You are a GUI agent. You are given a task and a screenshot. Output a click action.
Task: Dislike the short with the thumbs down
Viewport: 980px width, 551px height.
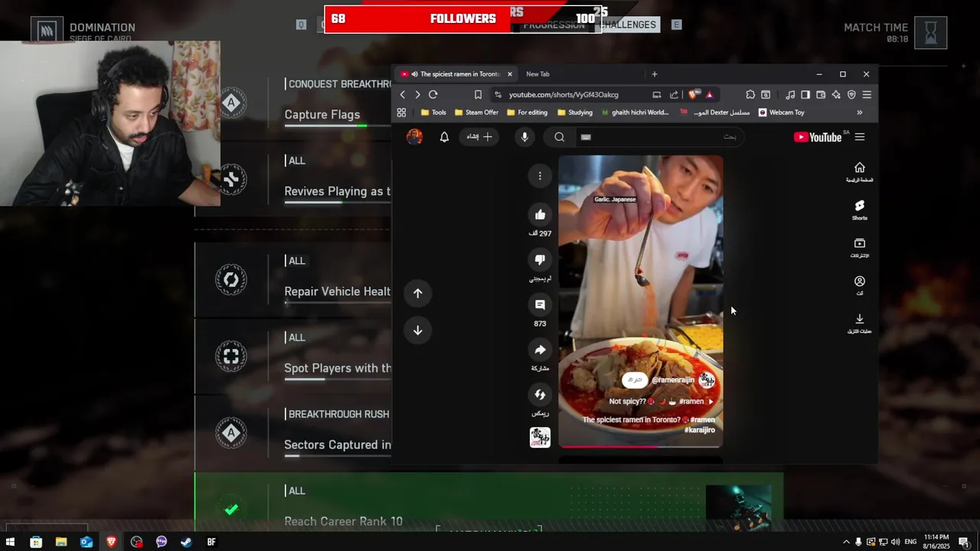540,260
